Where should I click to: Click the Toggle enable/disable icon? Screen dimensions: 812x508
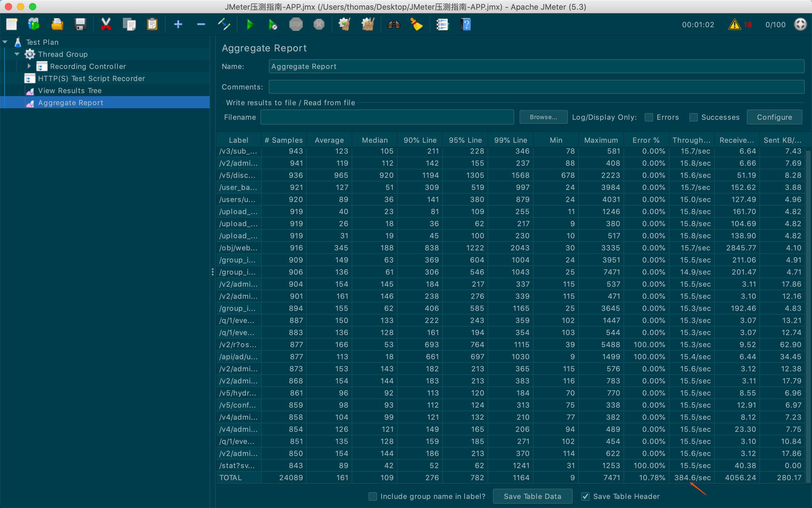tap(224, 24)
